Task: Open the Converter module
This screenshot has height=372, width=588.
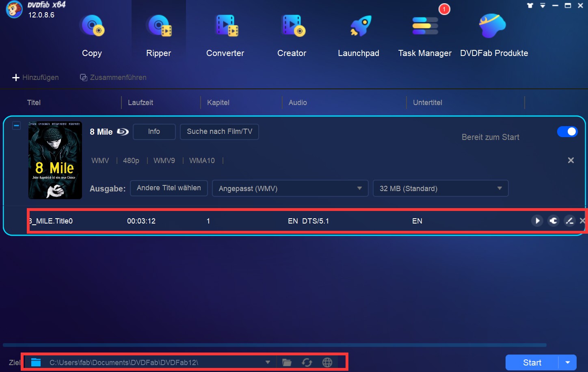Action: point(225,36)
